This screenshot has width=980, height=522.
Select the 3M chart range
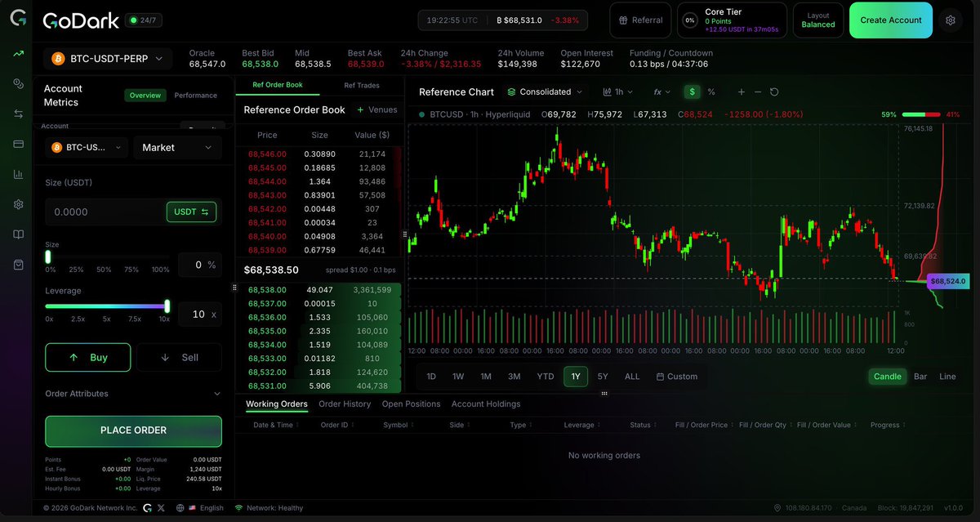coord(514,377)
